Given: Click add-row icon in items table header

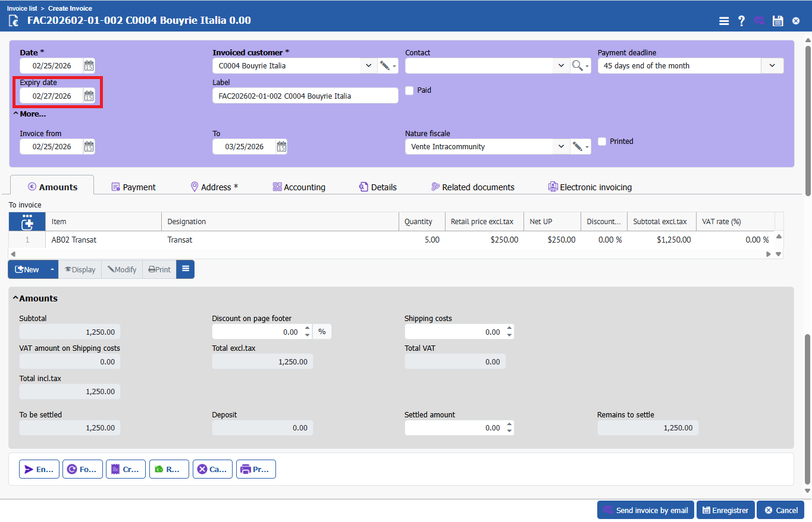Looking at the screenshot, I should 27,222.
